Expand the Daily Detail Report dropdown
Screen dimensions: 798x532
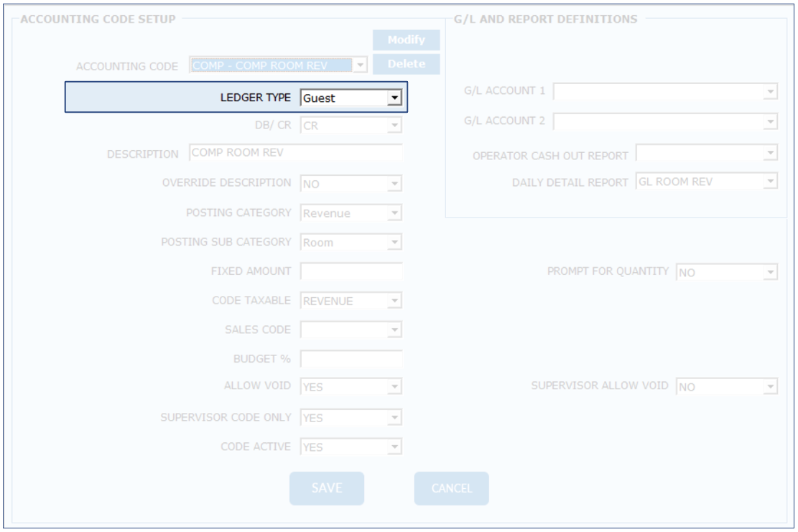pos(770,182)
